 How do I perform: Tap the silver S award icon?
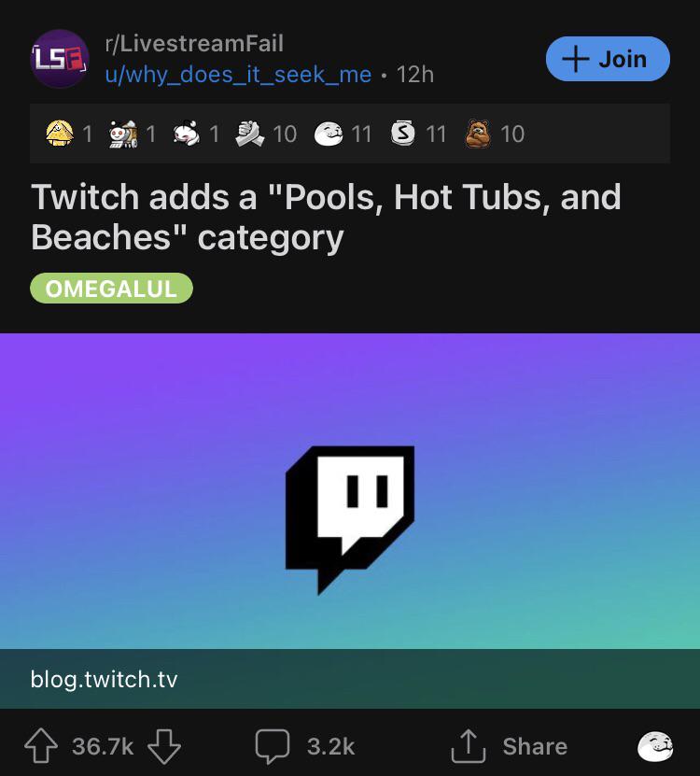[x=402, y=134]
